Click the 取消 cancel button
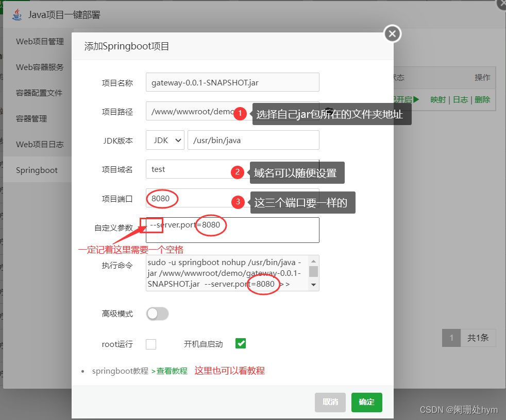The image size is (506, 420). (x=330, y=402)
